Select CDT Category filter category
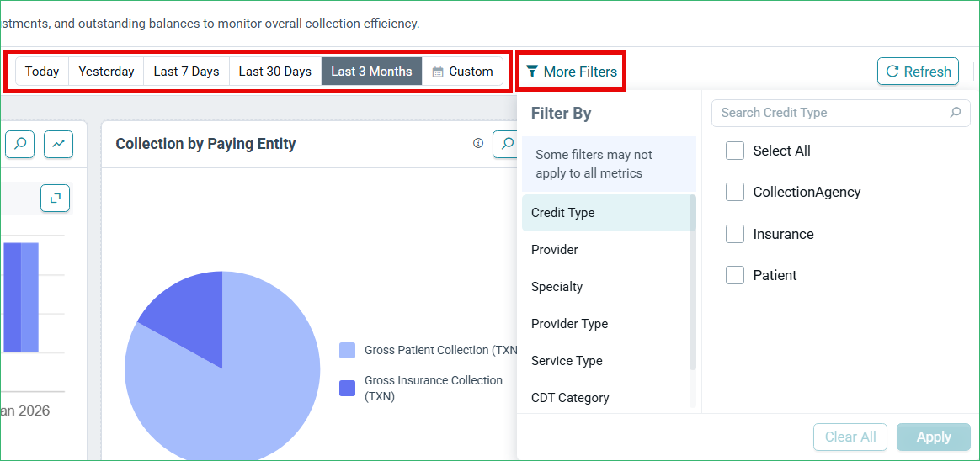The width and height of the screenshot is (980, 461). tap(605, 397)
